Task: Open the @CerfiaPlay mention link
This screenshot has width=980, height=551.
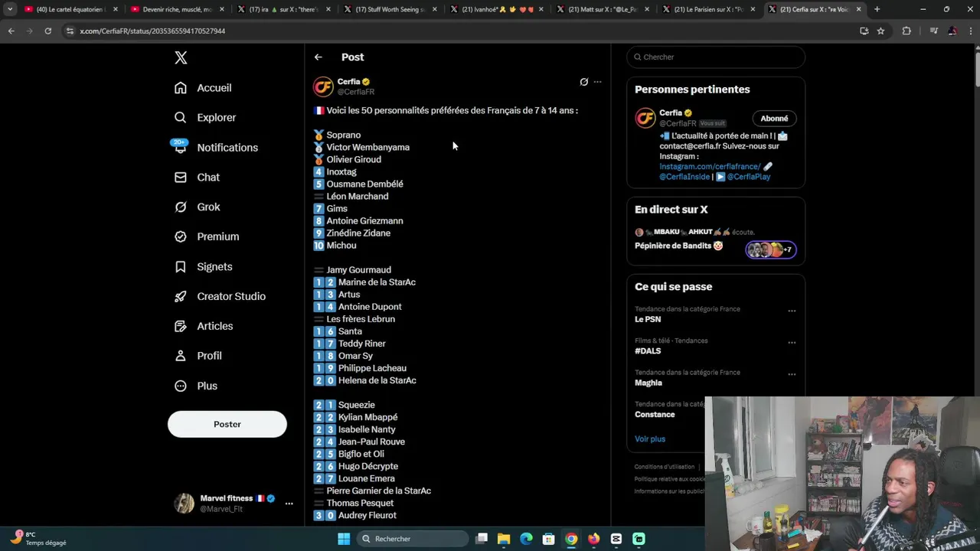Action: (x=749, y=177)
